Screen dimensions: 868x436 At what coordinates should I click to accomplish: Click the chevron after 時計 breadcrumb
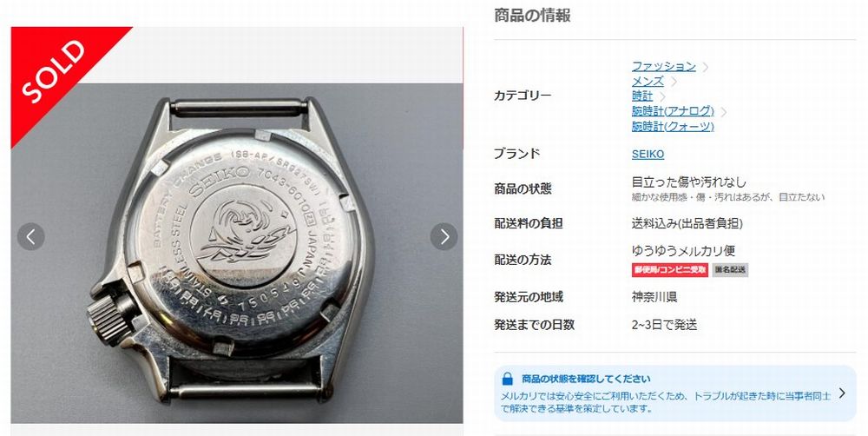[662, 97]
